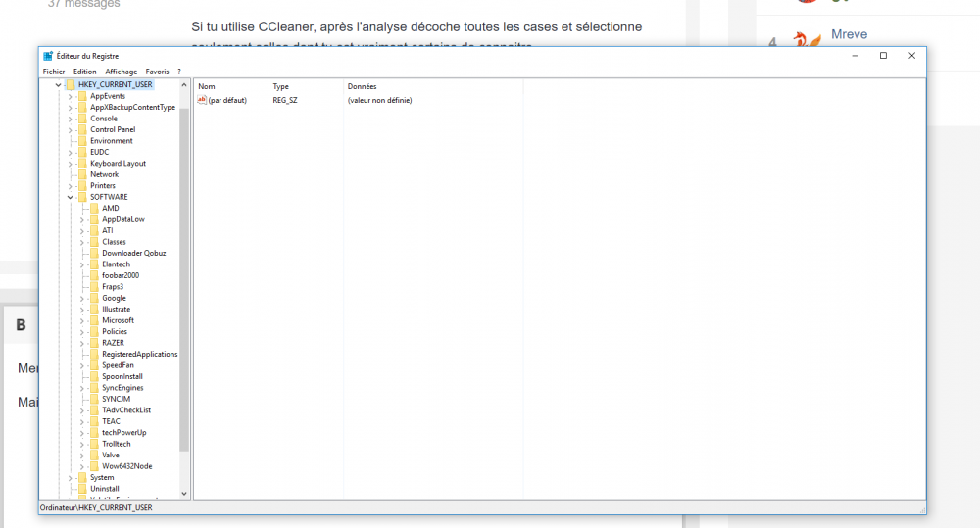The height and width of the screenshot is (528, 980).
Task: Open the Fichier menu
Action: tap(54, 72)
